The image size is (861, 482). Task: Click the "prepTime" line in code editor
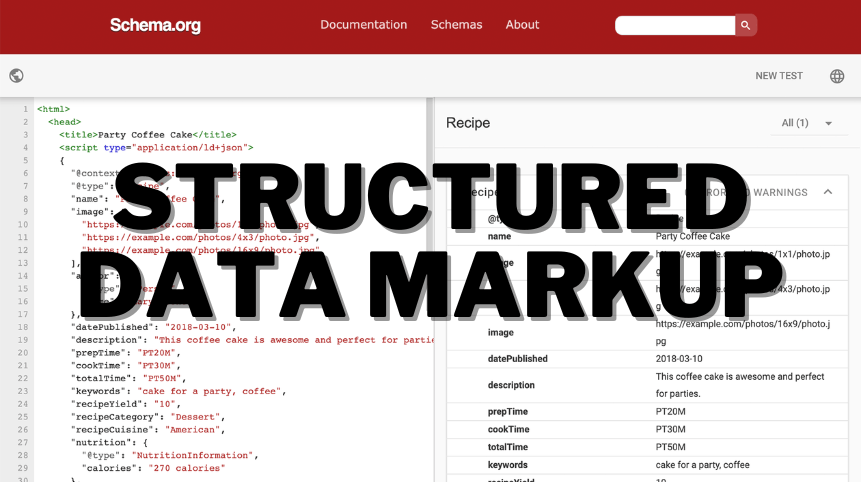click(126, 352)
